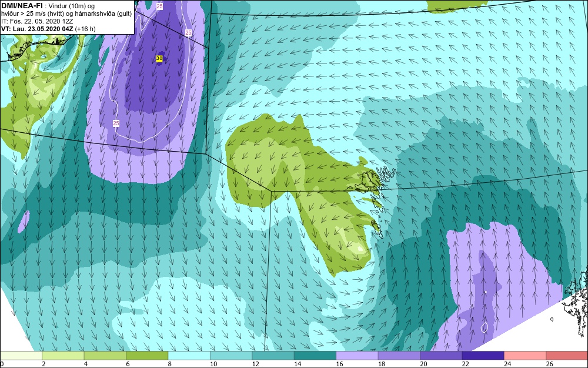The width and height of the screenshot is (588, 368).
Task: Select the 14–16 m/s dark teal legend swatch
Action: pos(315,356)
